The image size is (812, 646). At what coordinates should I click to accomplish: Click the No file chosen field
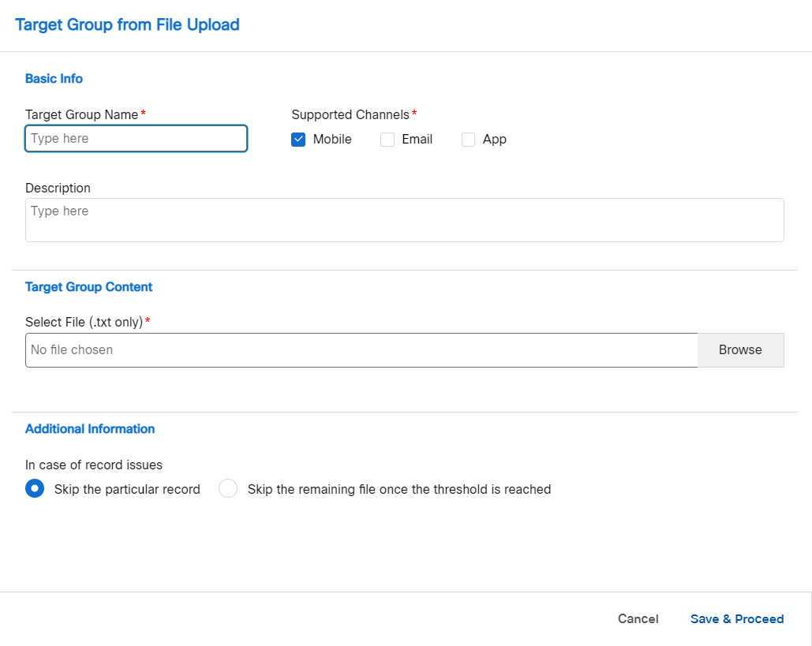(361, 350)
